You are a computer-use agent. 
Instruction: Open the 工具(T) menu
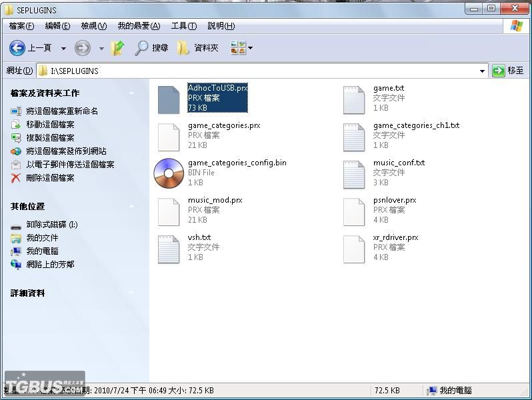point(184,26)
